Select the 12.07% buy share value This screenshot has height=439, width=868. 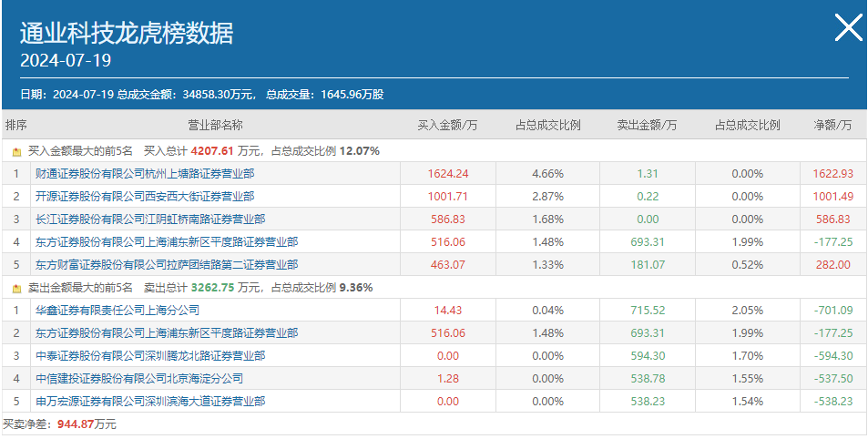[359, 150]
